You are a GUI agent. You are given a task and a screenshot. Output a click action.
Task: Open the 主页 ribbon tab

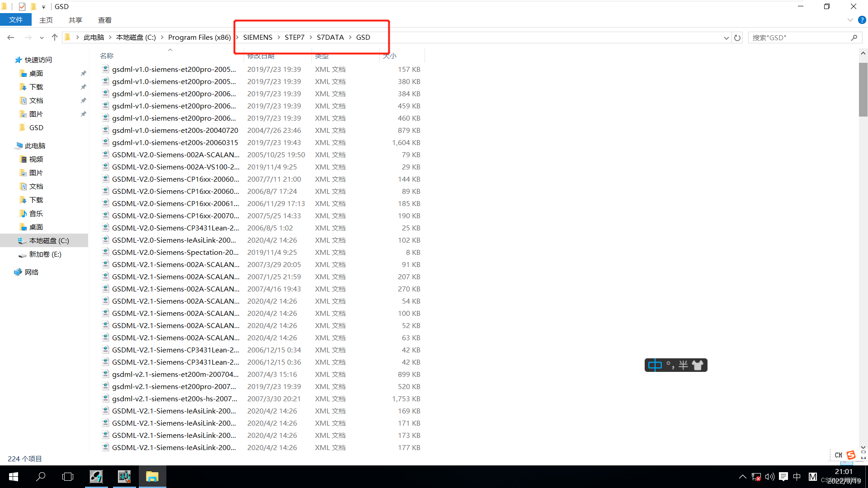[46, 20]
